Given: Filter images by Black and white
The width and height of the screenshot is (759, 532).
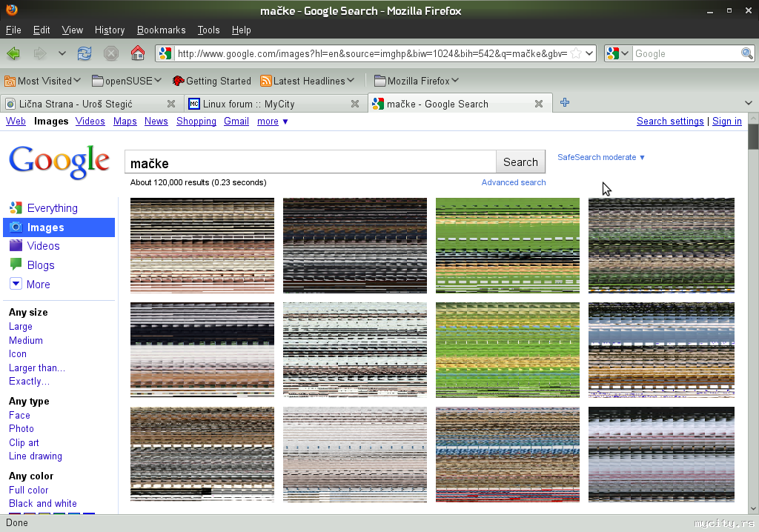Looking at the screenshot, I should click(42, 503).
